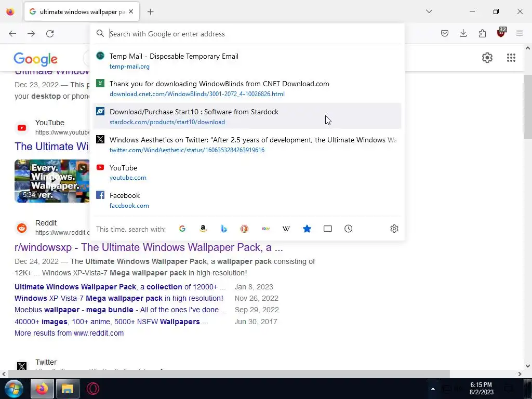
Task: Select Temp Mail suggestion
Action: [x=247, y=61]
